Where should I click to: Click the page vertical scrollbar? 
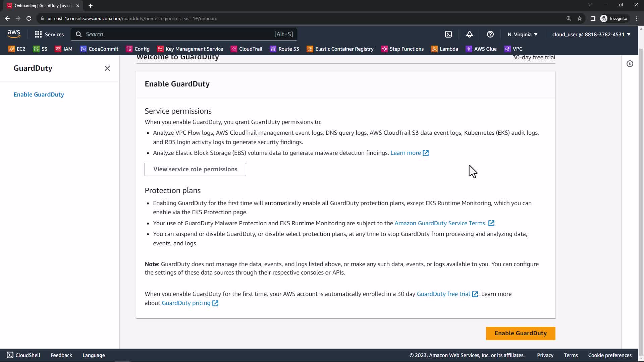tap(641, 201)
